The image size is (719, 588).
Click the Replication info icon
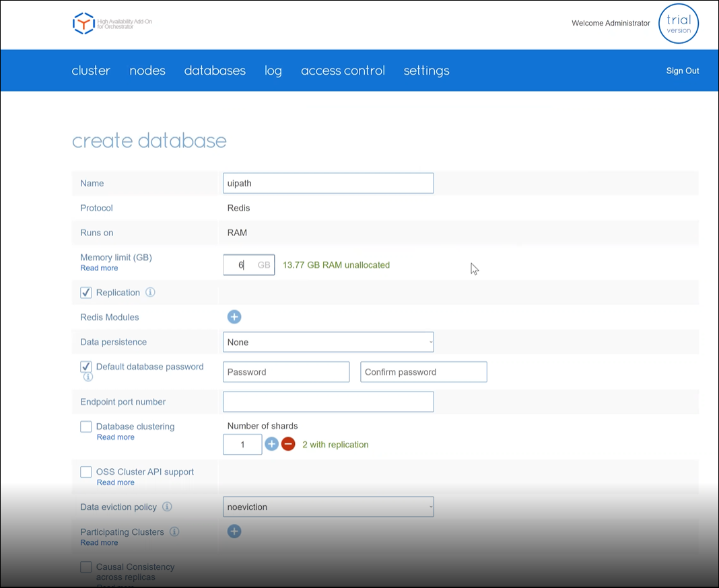[x=151, y=293]
